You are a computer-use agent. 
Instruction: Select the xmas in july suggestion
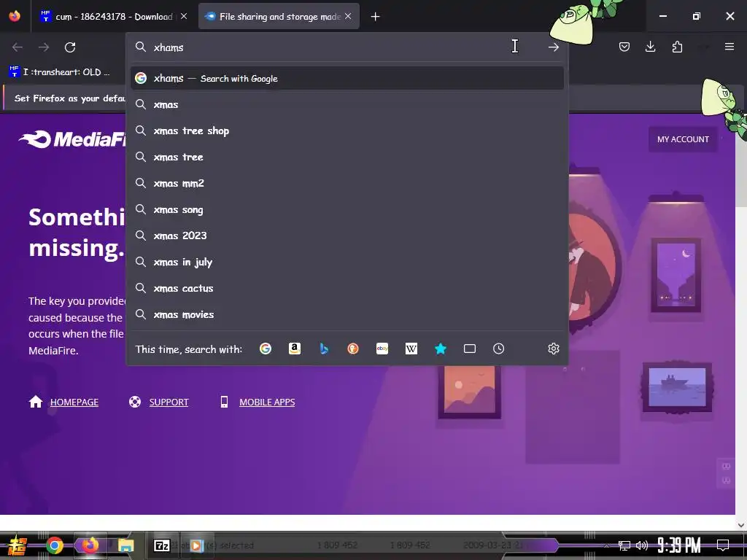[x=347, y=262]
